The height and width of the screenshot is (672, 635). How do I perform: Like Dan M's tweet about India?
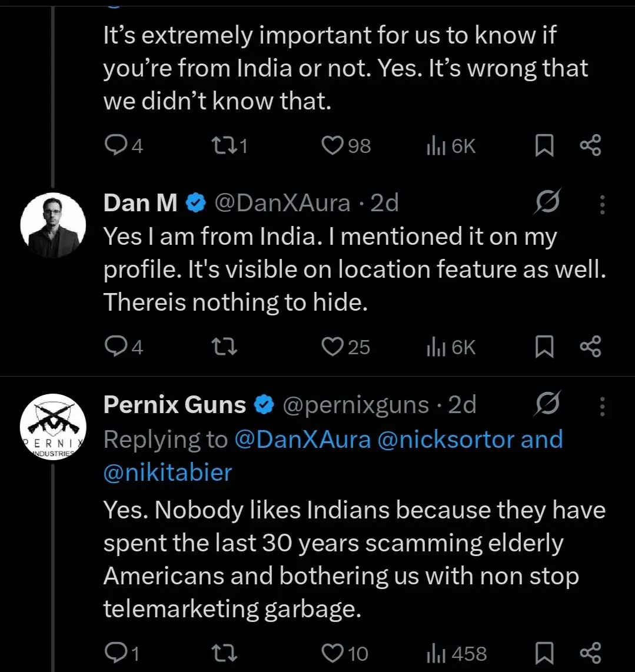333,347
